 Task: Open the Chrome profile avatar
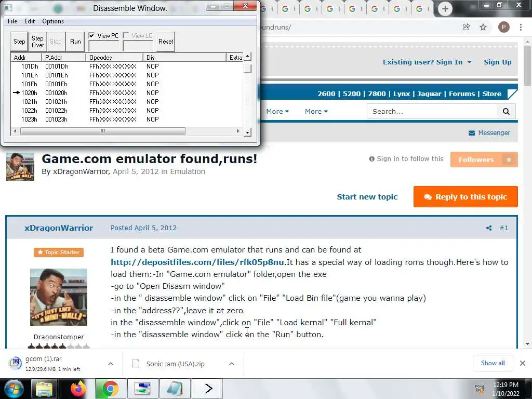coord(503,27)
